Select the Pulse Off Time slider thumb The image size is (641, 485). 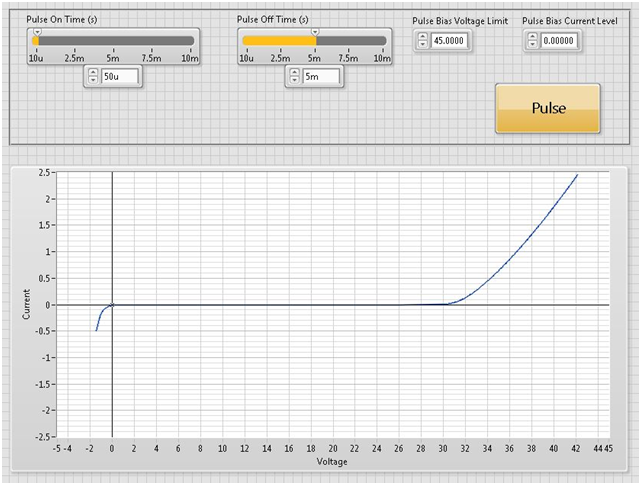[315, 33]
